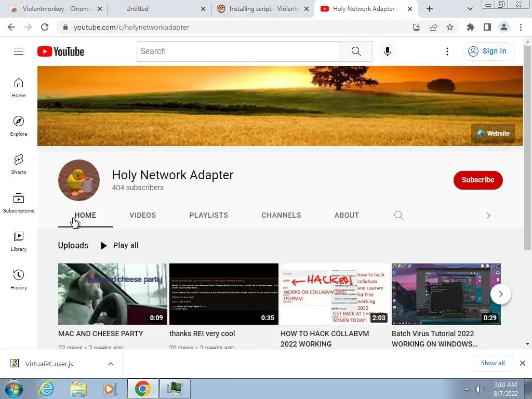Viewport: 532px width, 399px height.
Task: Reload the page
Action: tap(45, 27)
